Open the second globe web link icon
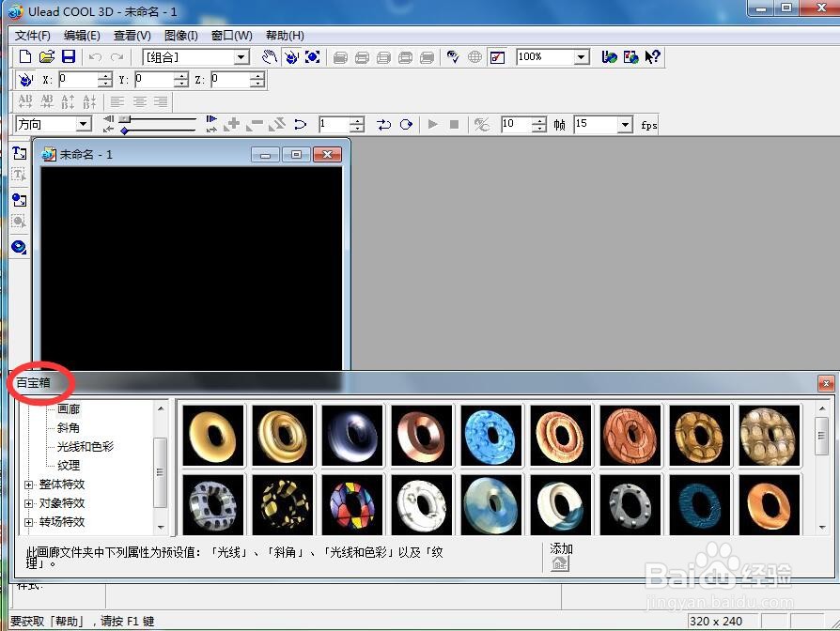Image resolution: width=840 pixels, height=631 pixels. (x=630, y=56)
